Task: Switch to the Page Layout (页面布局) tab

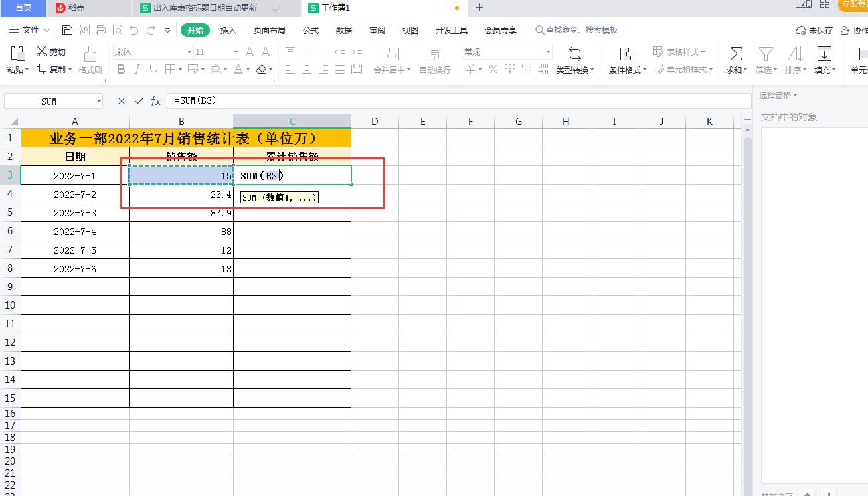Action: [270, 30]
